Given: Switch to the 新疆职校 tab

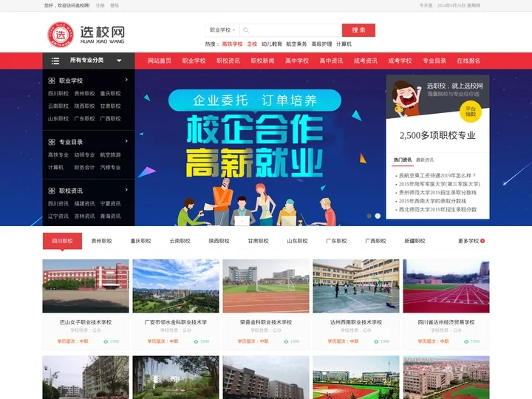Looking at the screenshot, I should click(x=415, y=241).
